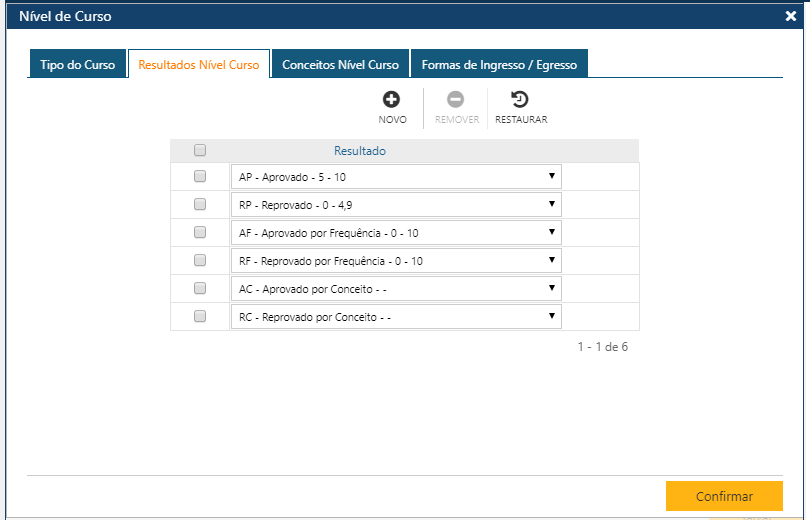Image resolution: width=810 pixels, height=520 pixels.
Task: Tick checkbox beside Reprovado por Frequência
Action: coord(200,260)
